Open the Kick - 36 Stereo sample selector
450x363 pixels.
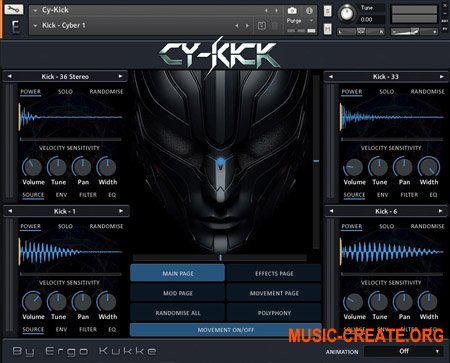[x=65, y=76]
